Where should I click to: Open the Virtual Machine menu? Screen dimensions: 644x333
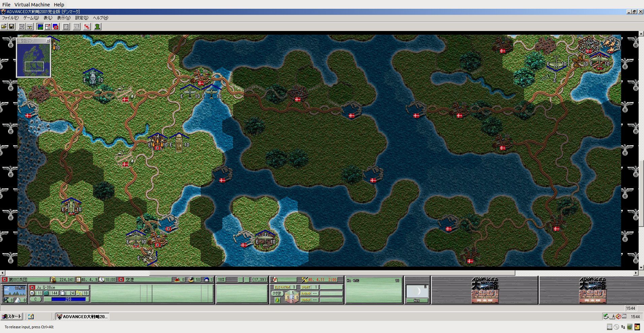32,5
